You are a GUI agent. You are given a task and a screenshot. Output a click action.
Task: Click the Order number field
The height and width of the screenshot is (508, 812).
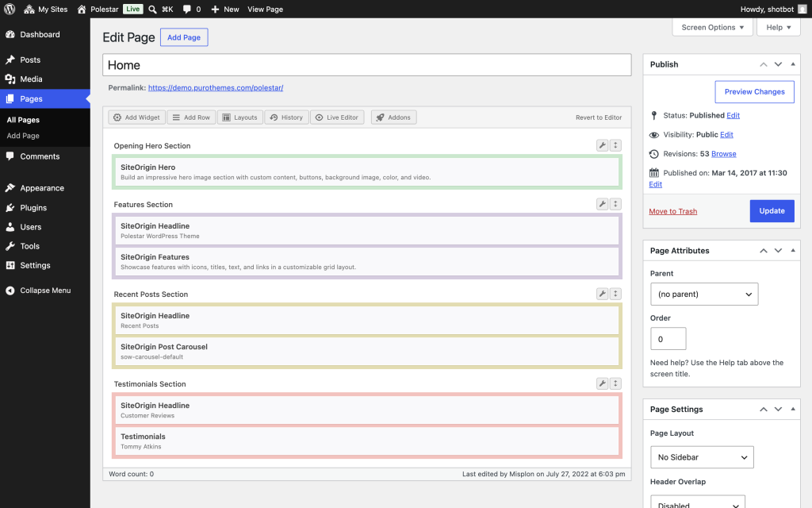pyautogui.click(x=668, y=338)
